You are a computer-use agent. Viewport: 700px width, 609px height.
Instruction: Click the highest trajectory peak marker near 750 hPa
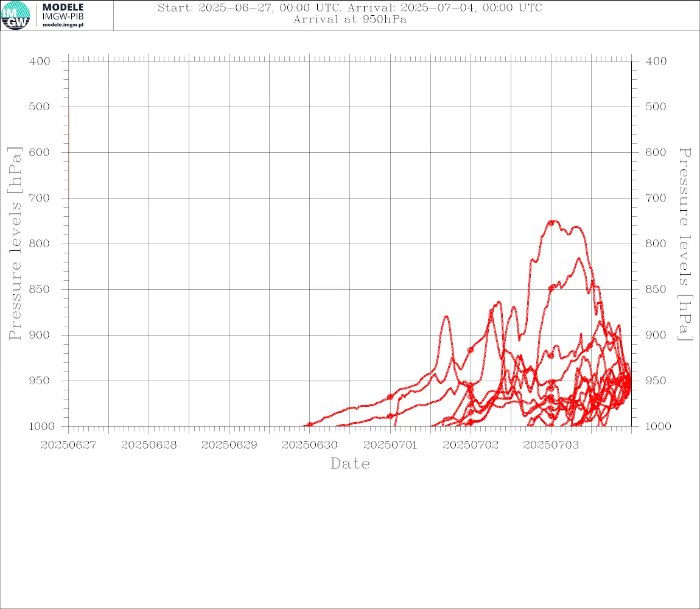click(x=551, y=222)
